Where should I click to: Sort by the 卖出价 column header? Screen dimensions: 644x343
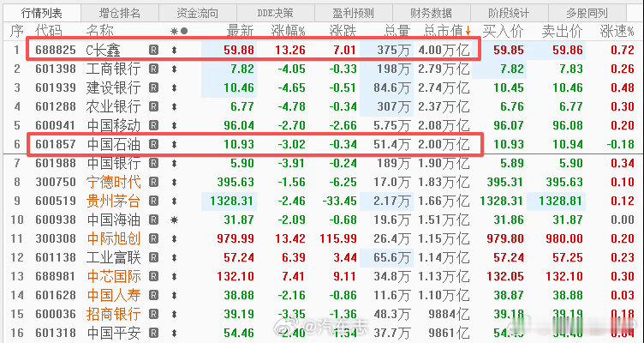pyautogui.click(x=563, y=31)
